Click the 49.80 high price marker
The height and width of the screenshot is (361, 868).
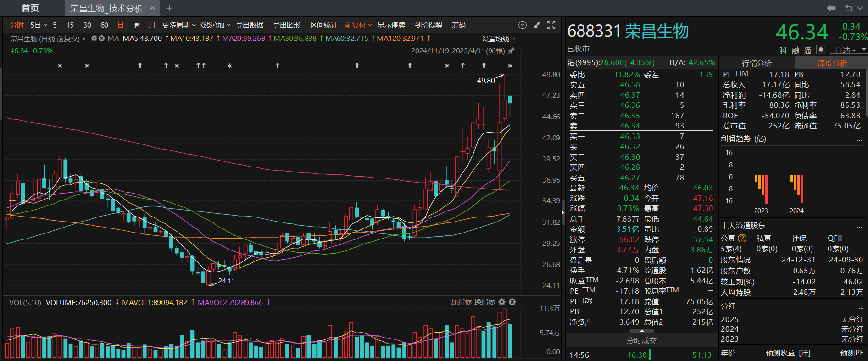pos(486,80)
